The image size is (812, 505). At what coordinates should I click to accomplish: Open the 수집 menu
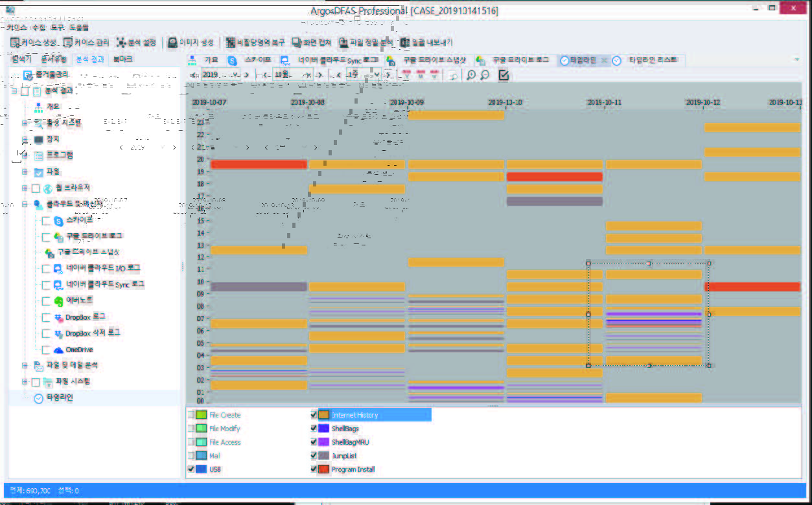(38, 28)
